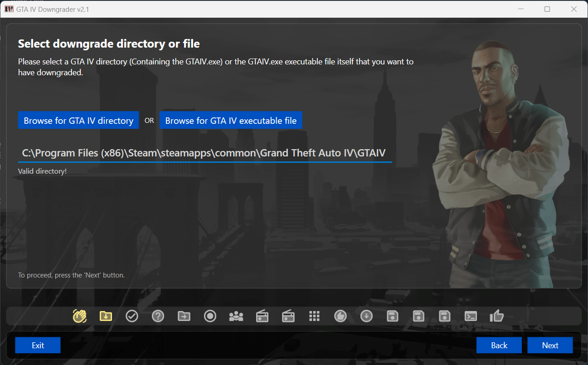Image resolution: width=588 pixels, height=365 pixels.
Task: Maximize the GTA IV Downgrader window
Action: tap(547, 9)
